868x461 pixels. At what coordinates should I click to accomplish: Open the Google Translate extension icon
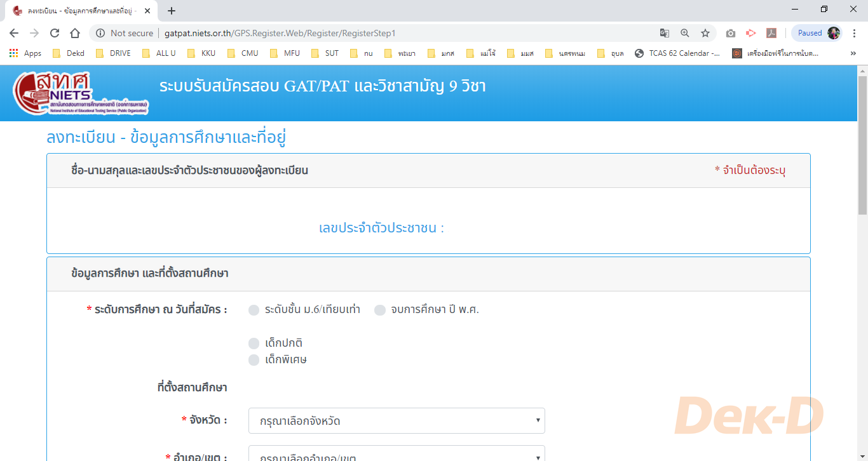tap(665, 32)
